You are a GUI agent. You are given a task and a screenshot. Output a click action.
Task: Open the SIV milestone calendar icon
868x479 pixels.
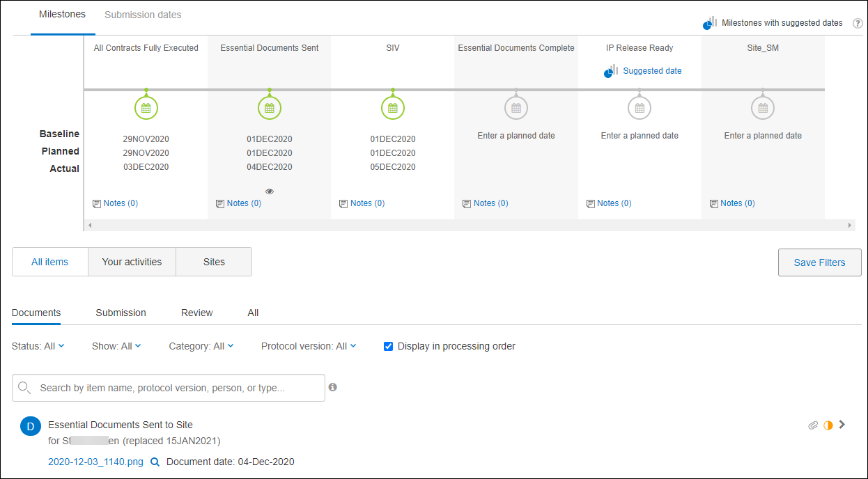pos(393,108)
